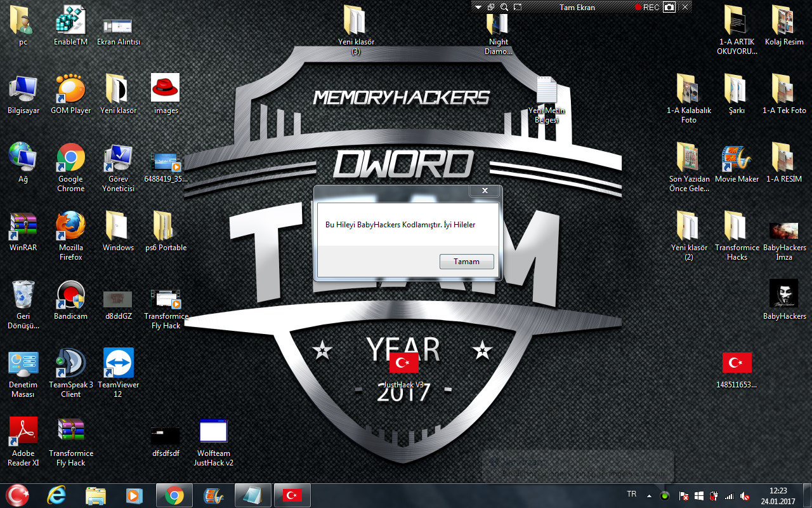Launch the EnableTM desktop icon
The width and height of the screenshot is (812, 508).
click(x=71, y=25)
